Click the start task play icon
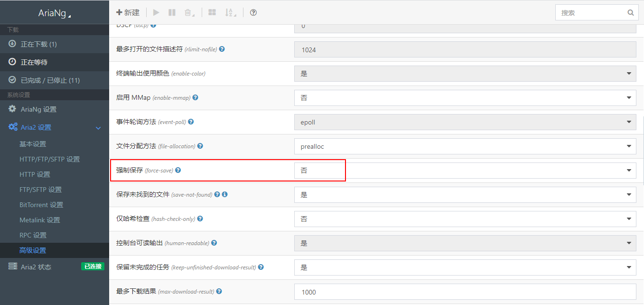Viewport: 644px width, 305px height. (x=156, y=13)
